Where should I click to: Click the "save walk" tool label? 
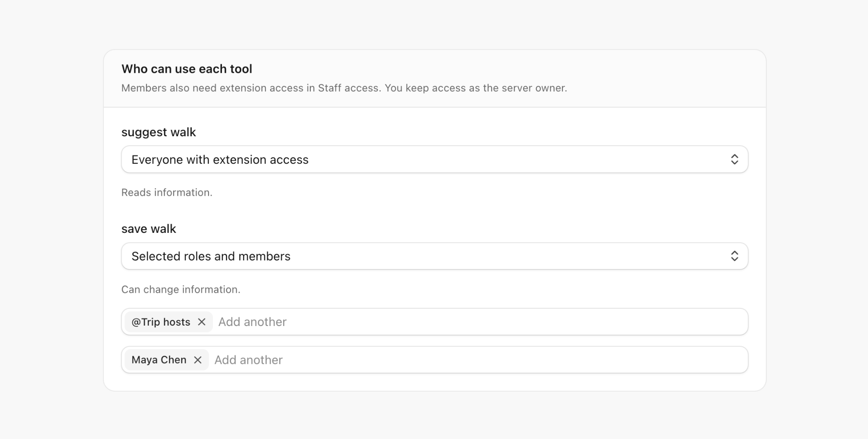(149, 229)
